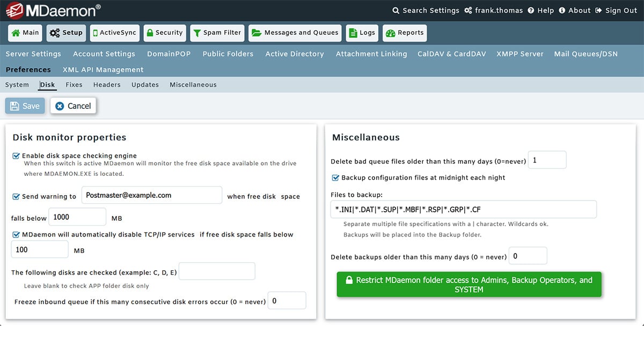Screen dimensions: 644x364
Task: Switch to the Headers tab
Action: [107, 84]
